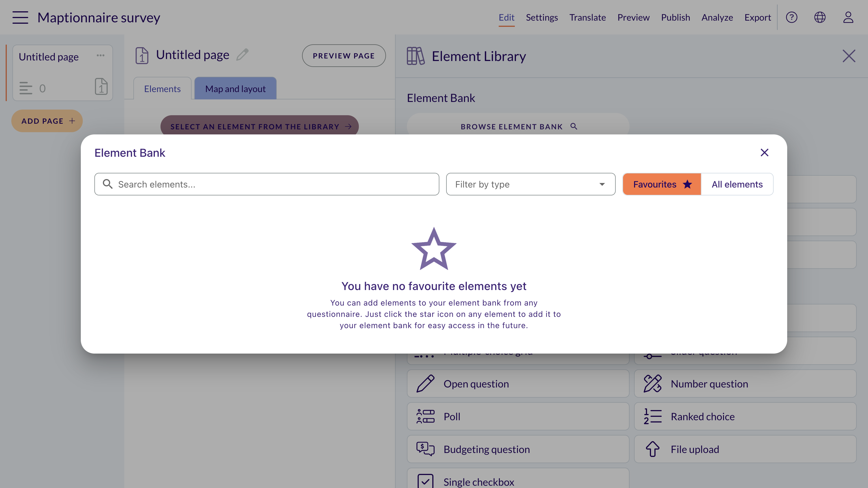Click the Ranked choice list icon

tap(652, 416)
